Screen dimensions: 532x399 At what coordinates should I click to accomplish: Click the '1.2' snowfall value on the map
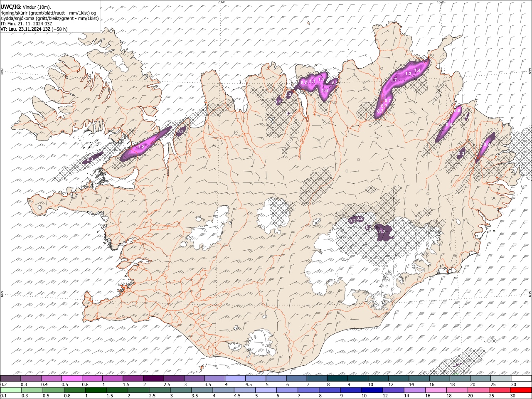click(x=141, y=147)
